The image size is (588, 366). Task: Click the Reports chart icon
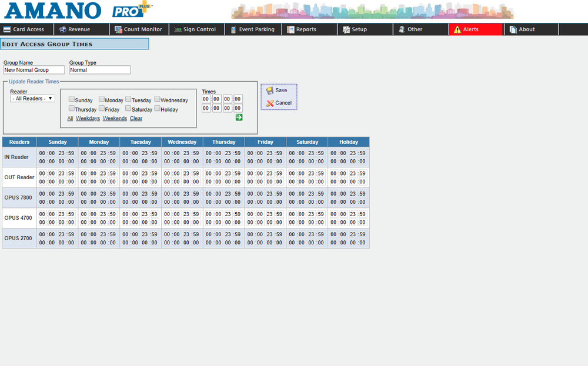(x=290, y=29)
